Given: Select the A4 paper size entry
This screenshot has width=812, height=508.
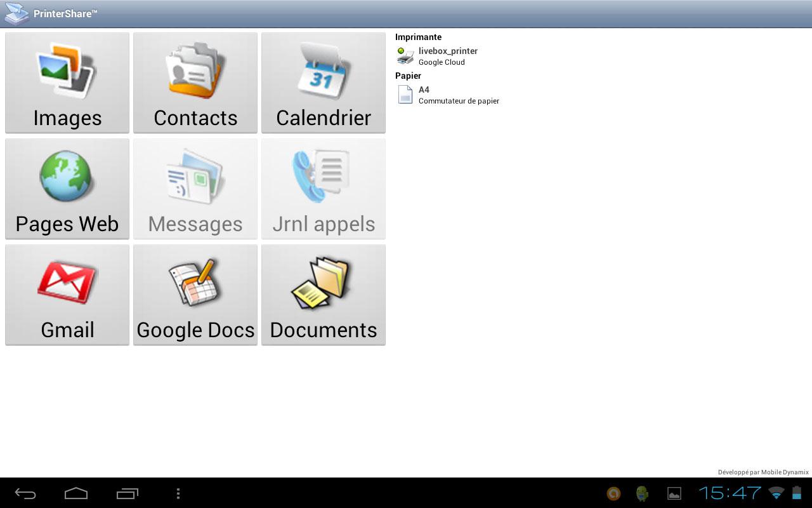Looking at the screenshot, I should point(424,90).
